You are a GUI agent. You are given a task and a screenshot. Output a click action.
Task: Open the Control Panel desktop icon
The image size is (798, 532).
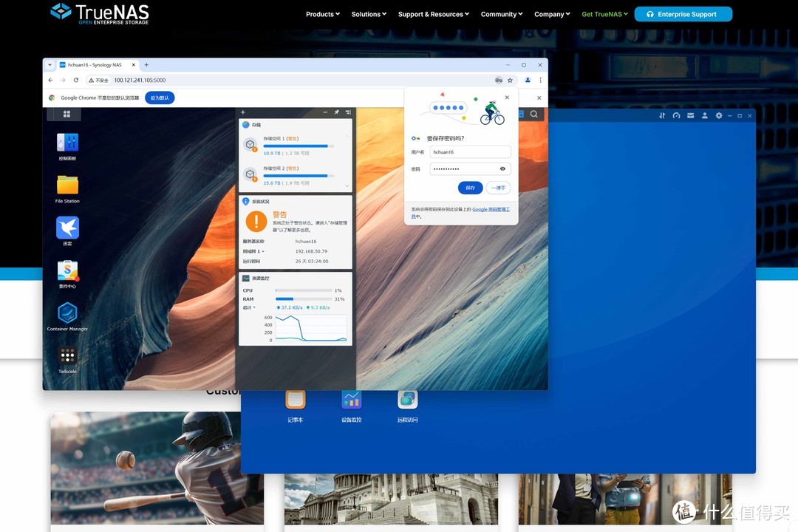[67, 143]
